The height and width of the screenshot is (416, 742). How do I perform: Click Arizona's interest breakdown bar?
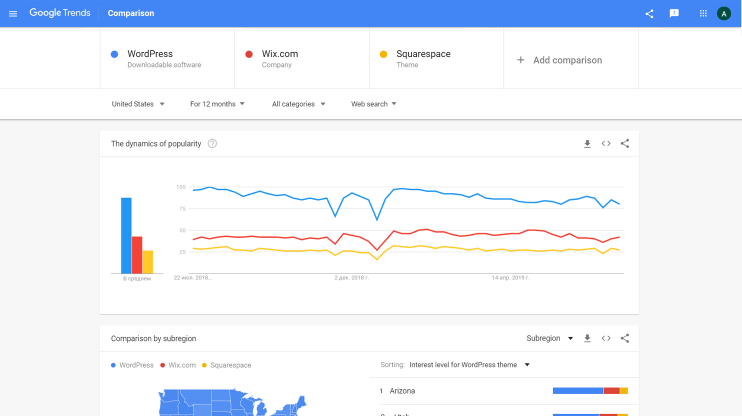click(590, 391)
